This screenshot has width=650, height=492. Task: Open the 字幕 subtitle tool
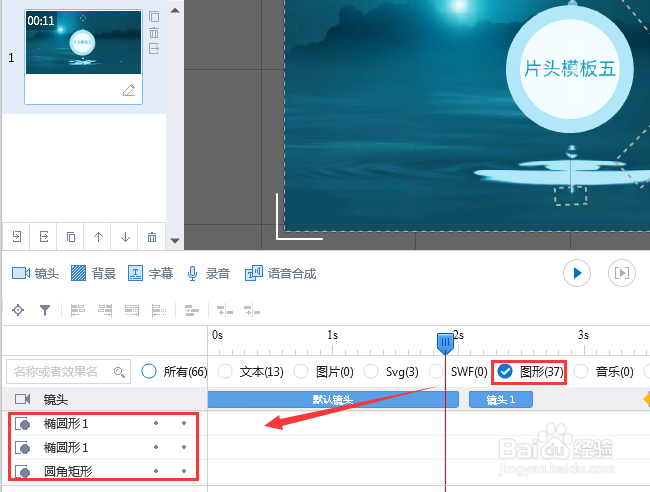pos(150,274)
